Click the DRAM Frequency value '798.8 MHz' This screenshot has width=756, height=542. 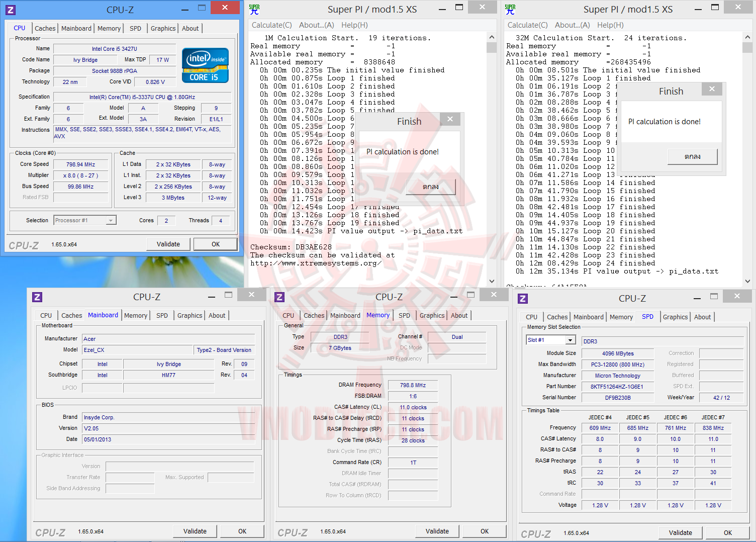coord(413,385)
